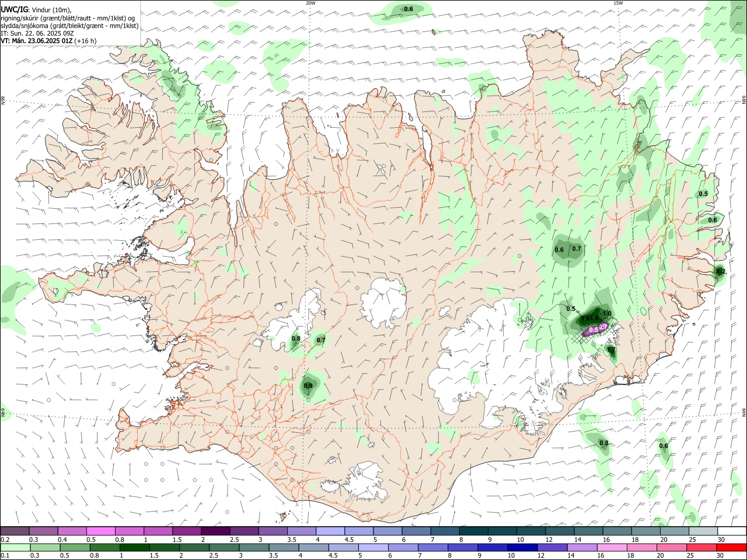Click the '20W' longitude label

[x=310, y=3]
